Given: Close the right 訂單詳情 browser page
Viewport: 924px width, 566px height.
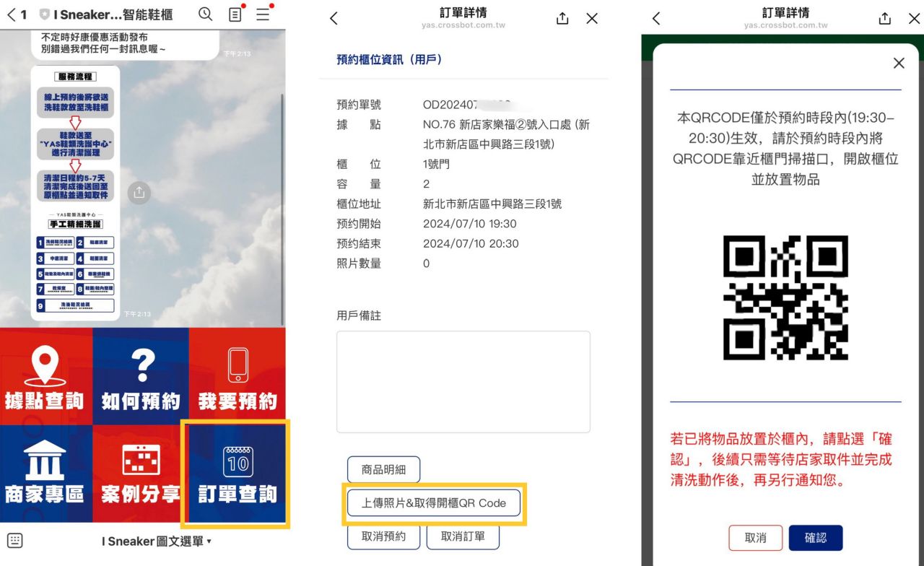Looking at the screenshot, I should [914, 19].
